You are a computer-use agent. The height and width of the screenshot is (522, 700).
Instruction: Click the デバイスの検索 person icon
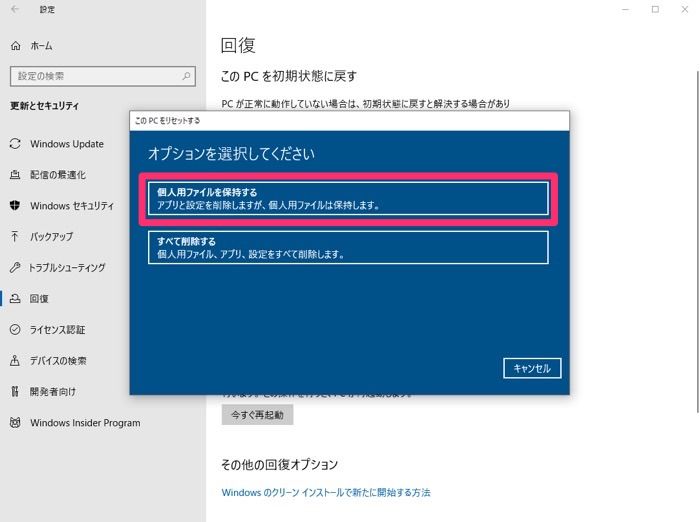tap(15, 360)
